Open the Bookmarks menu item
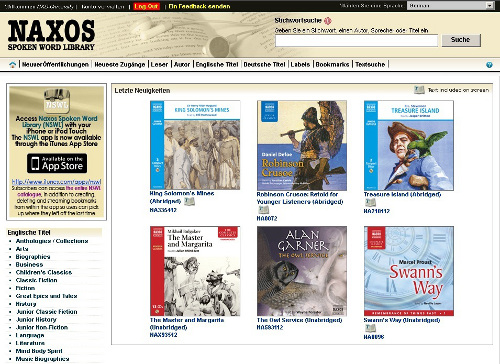Image resolution: width=500 pixels, height=364 pixels. click(x=332, y=64)
